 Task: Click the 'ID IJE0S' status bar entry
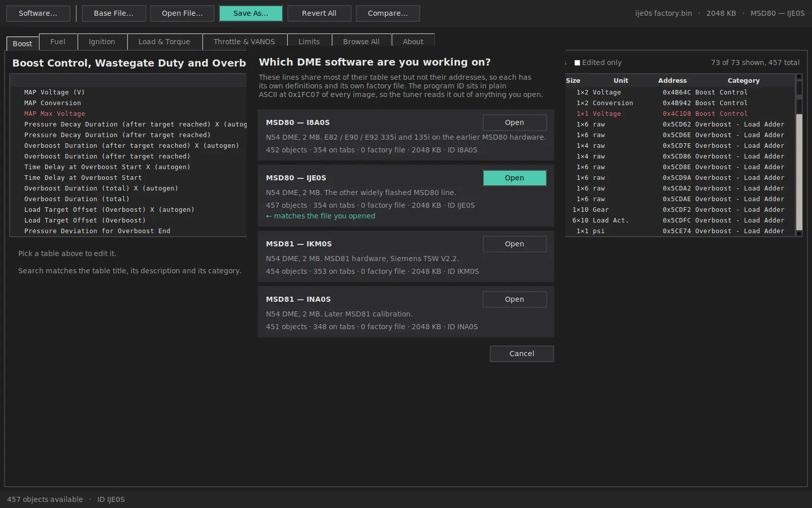111,499
